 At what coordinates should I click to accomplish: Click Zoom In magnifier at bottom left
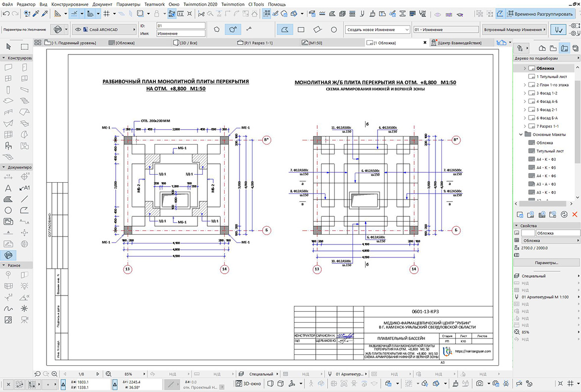click(x=54, y=374)
